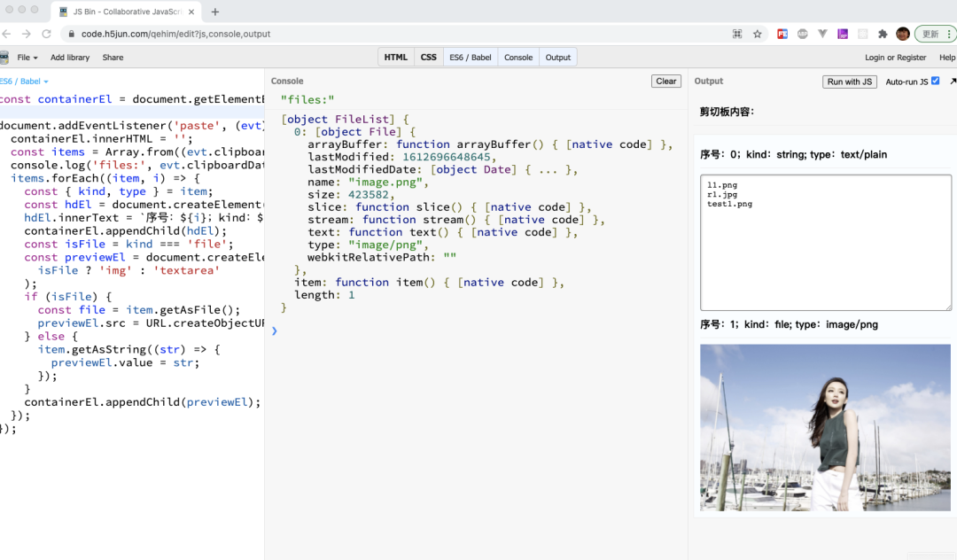Viewport: 957px width, 560px height.
Task: Click the purple RP extension icon
Action: 843,34
